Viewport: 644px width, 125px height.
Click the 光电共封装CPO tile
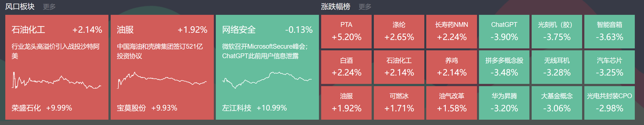[x=609, y=103]
